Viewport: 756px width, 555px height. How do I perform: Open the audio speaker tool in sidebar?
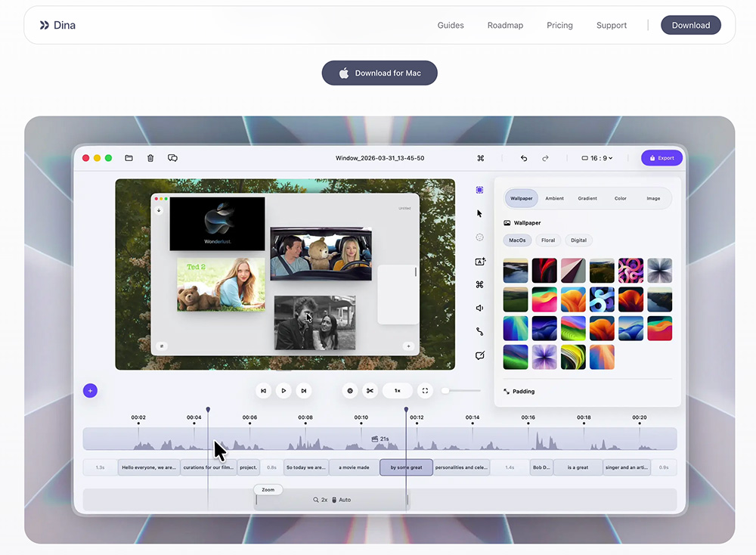[480, 308]
